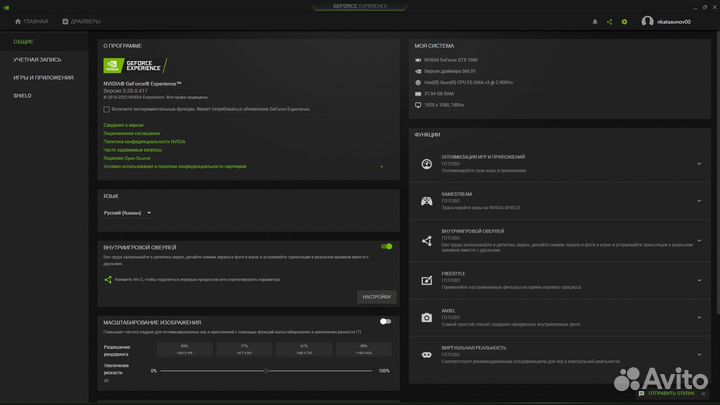Click the Ansel camera icon

[x=426, y=317]
